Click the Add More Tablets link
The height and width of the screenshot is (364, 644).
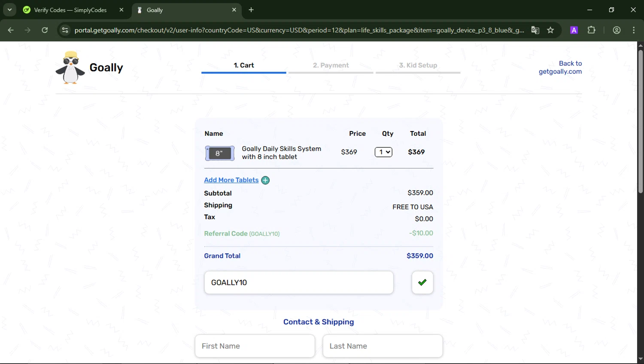(231, 180)
